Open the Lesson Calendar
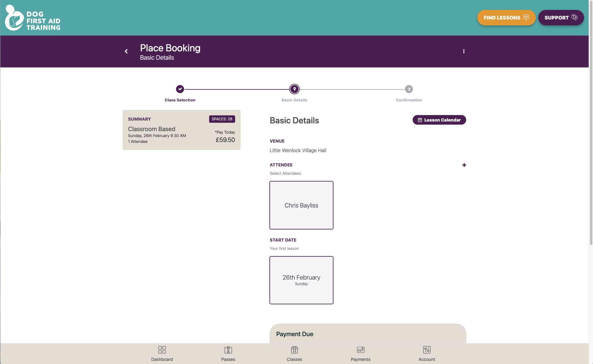The width and height of the screenshot is (593, 364). click(439, 120)
